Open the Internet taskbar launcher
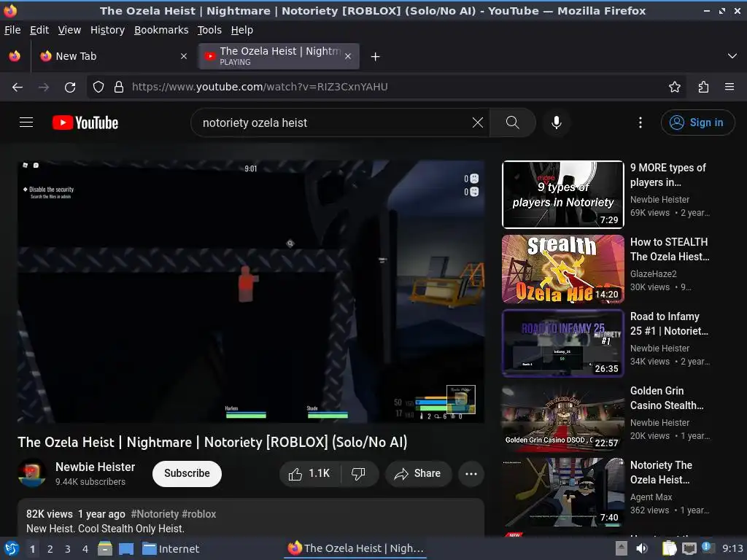 point(171,549)
